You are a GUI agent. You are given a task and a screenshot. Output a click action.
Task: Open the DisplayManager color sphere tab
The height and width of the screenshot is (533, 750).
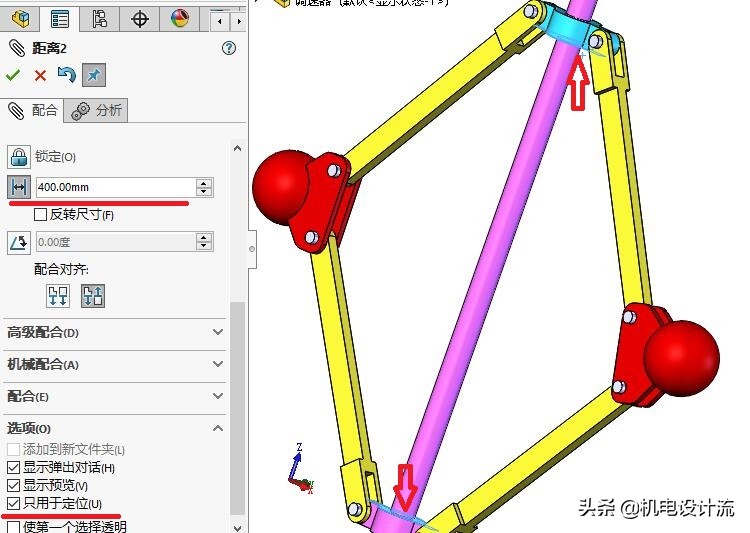click(x=180, y=19)
